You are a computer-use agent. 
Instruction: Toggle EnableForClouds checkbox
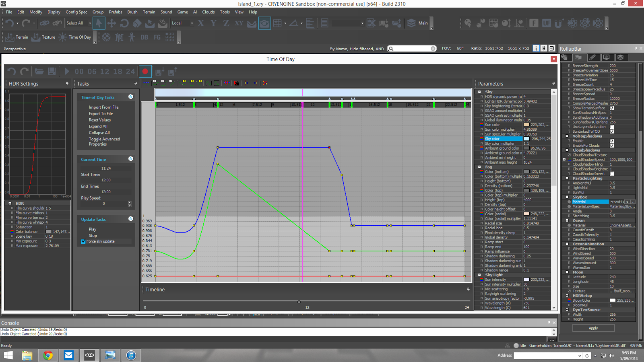[612, 146]
